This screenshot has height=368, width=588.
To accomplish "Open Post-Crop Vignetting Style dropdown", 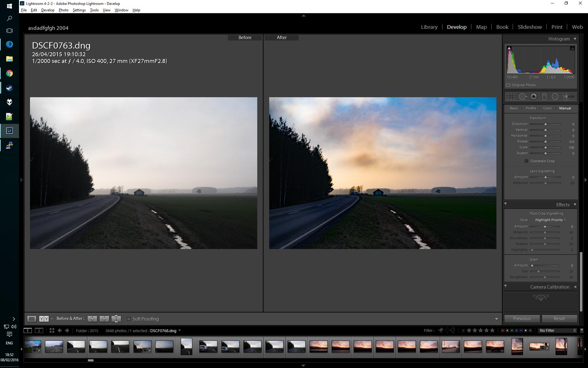I will 550,220.
